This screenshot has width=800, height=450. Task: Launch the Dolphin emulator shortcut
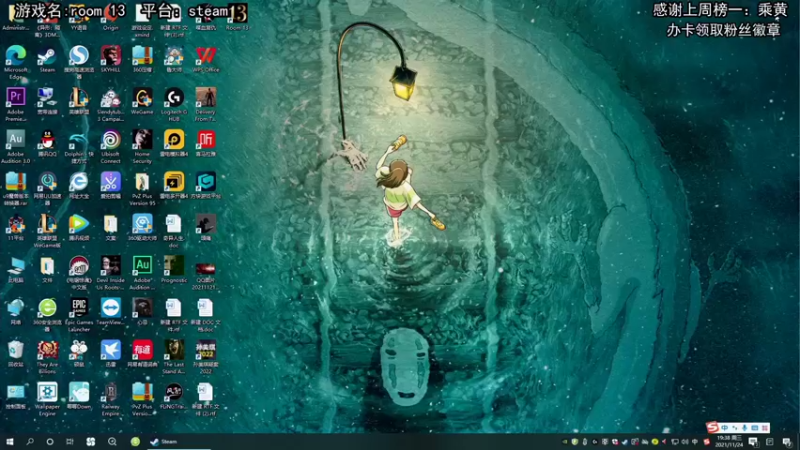point(79,142)
